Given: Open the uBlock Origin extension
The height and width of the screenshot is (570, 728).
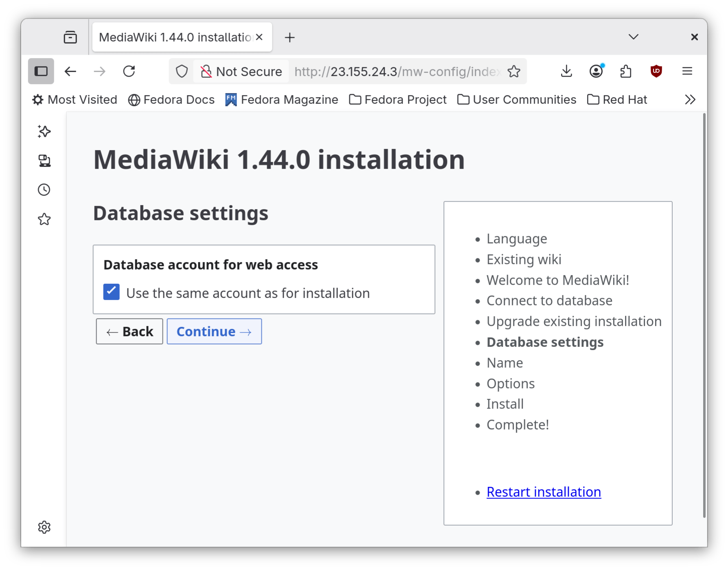Looking at the screenshot, I should [656, 71].
